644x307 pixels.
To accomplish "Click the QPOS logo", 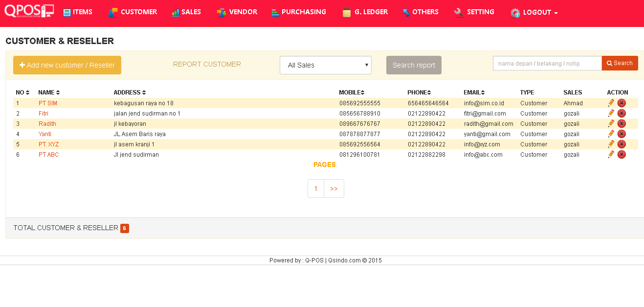I will [29, 11].
